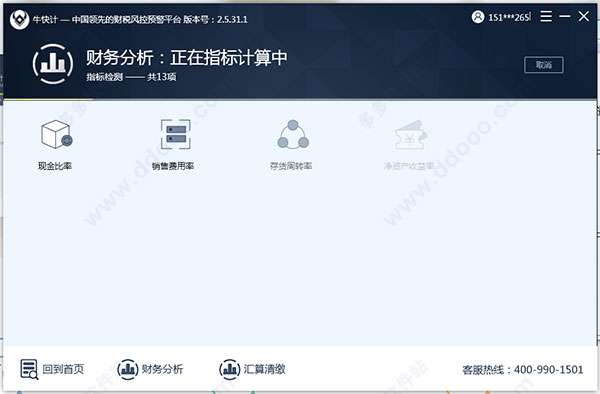This screenshot has width=600, height=394.
Task: Minimize the 牛快计 window
Action: [x=565, y=16]
